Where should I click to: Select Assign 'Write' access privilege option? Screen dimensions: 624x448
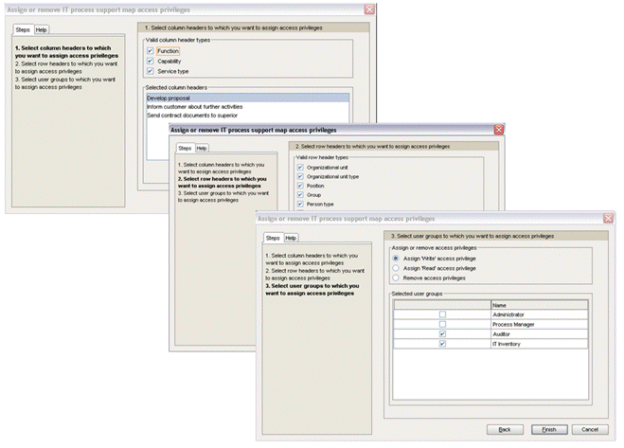coord(396,259)
